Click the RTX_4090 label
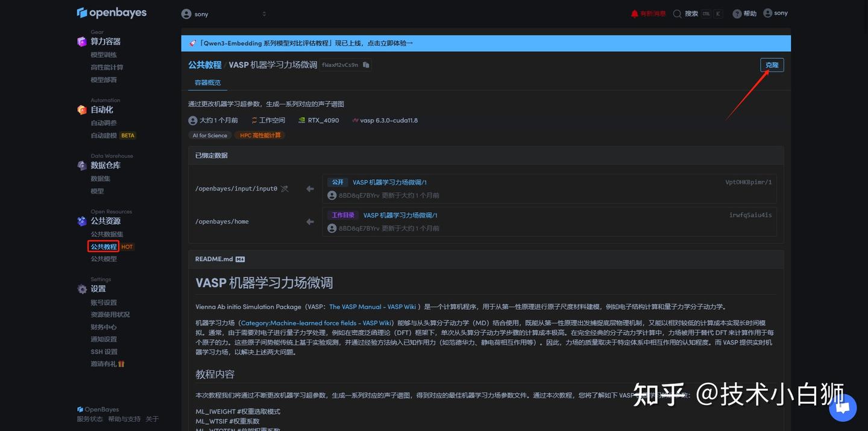Viewport: 868px width, 431px height. [324, 121]
